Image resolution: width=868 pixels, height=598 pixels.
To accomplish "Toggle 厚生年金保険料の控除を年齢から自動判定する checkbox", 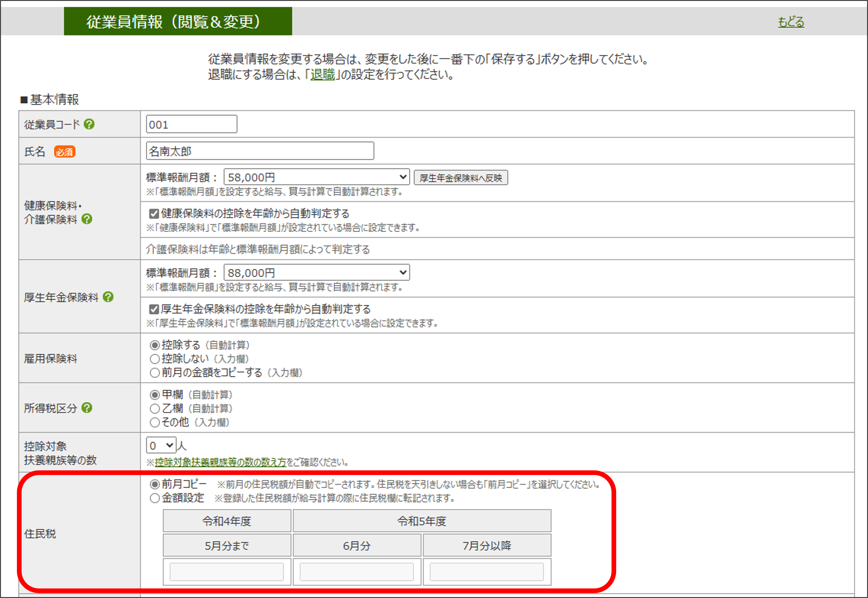I will click(x=154, y=309).
